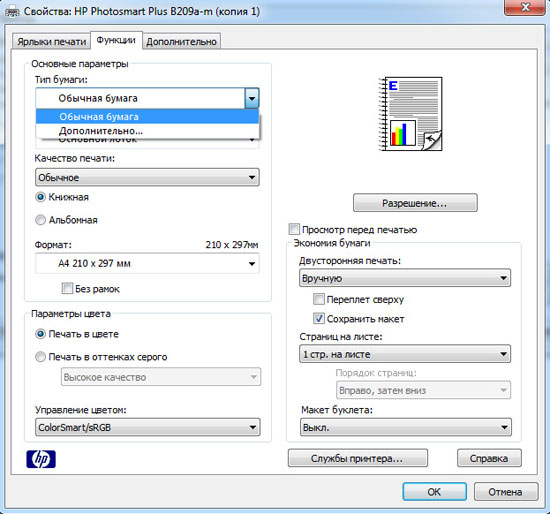The width and height of the screenshot is (550, 514).
Task: Expand the Формат A4 paper size dropdown
Action: tap(147, 263)
